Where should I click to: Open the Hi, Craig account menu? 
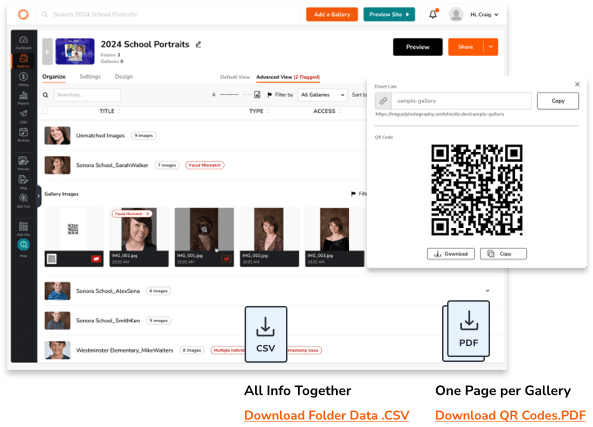484,14
